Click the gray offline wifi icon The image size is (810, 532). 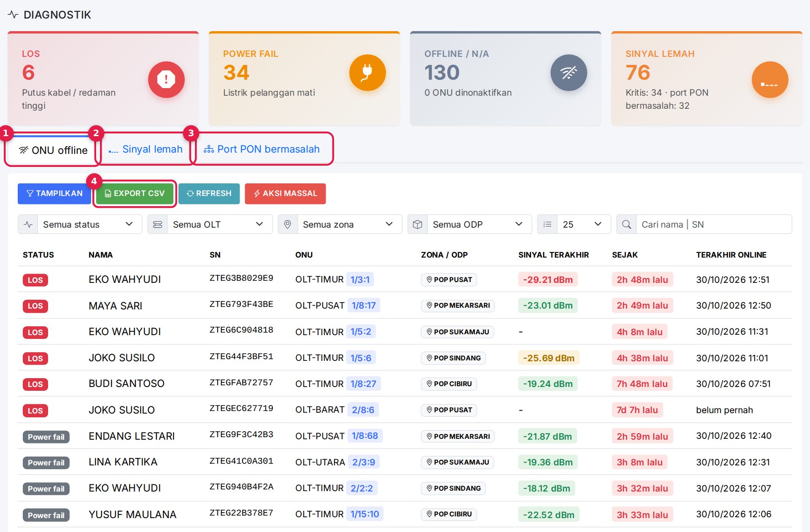tap(569, 73)
